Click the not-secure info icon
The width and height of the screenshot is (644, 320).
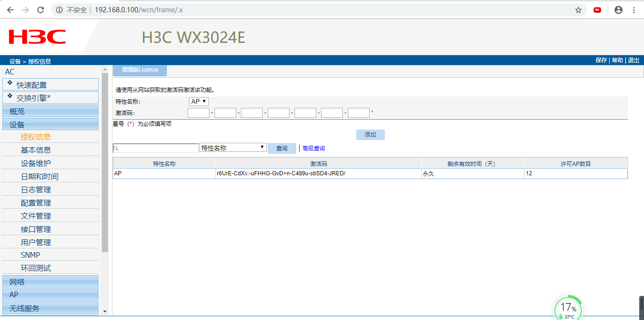tap(59, 10)
